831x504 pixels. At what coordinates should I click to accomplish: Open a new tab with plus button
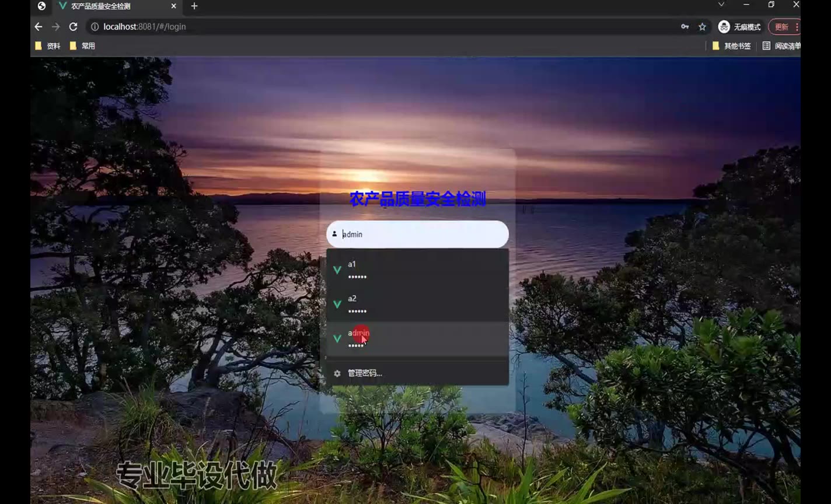194,6
